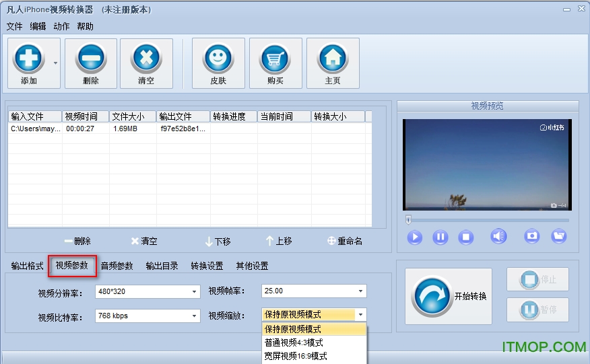590x364 pixels.
Task: Click the 当前时间 column header
Action: click(x=284, y=116)
